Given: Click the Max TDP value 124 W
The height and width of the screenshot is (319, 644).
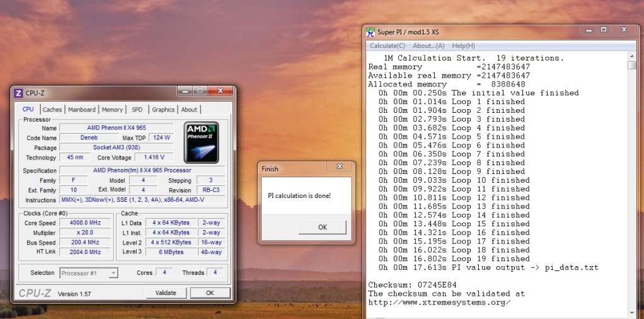Looking at the screenshot, I should coord(161,137).
